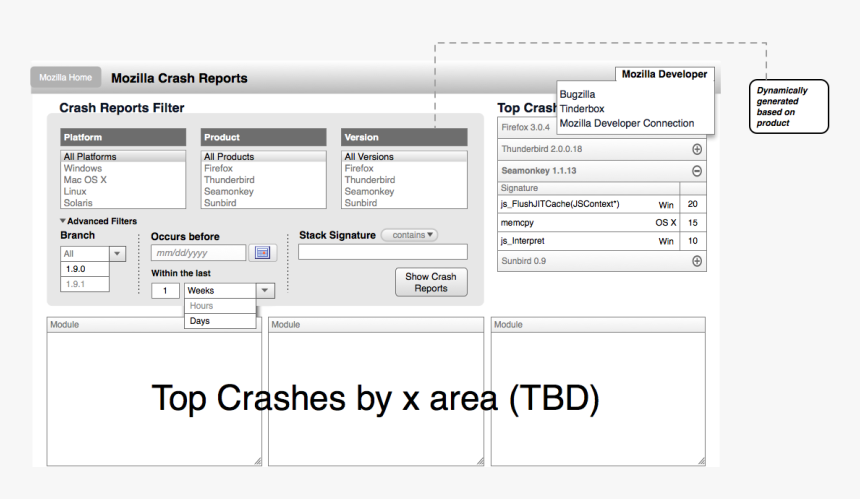This screenshot has width=860, height=499.
Task: Open the Branch All dropdown arrow
Action: point(117,253)
